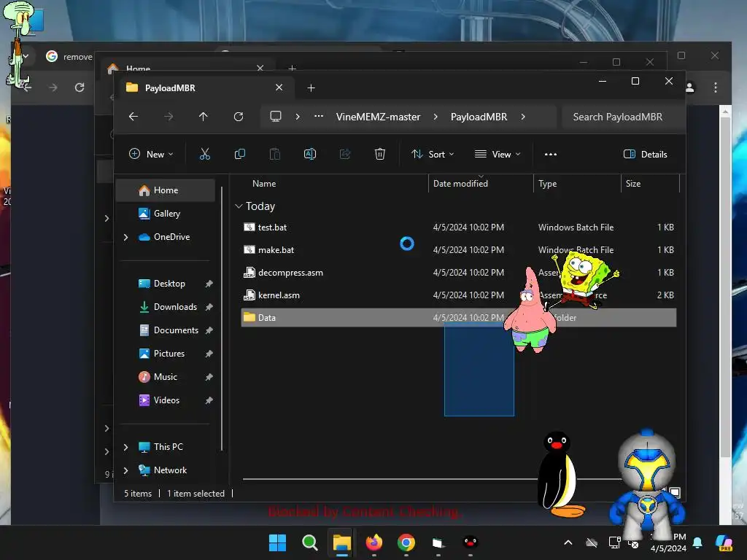The height and width of the screenshot is (560, 747).
Task: Open notifications bell in tray
Action: [x=697, y=542]
